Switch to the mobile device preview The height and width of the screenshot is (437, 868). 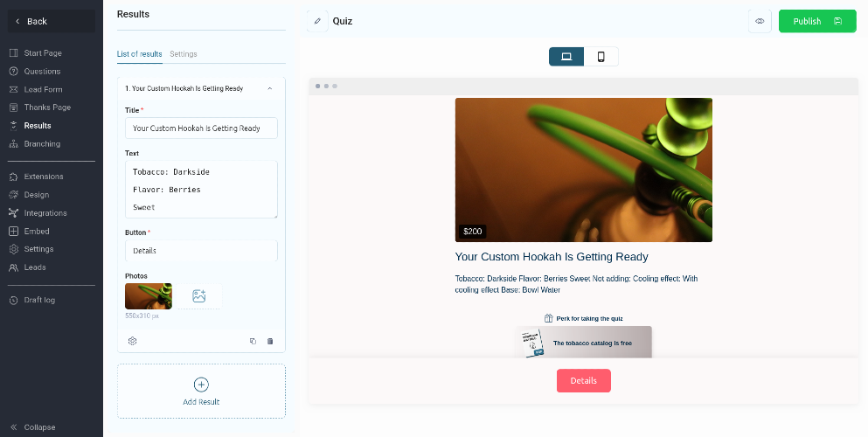coord(601,57)
